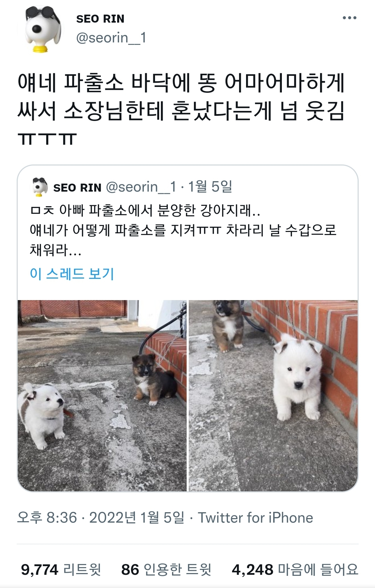View the 4,248 마음에 들어요 list
The height and width of the screenshot is (588, 375).
pos(295,570)
